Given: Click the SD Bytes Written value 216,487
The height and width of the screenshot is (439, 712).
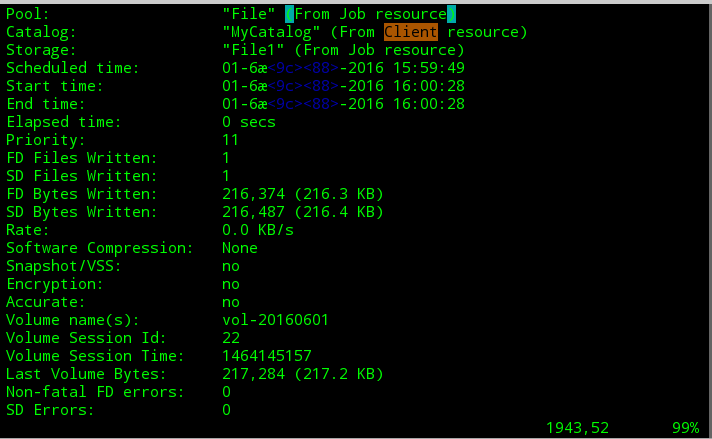Looking at the screenshot, I should pyautogui.click(x=253, y=212).
